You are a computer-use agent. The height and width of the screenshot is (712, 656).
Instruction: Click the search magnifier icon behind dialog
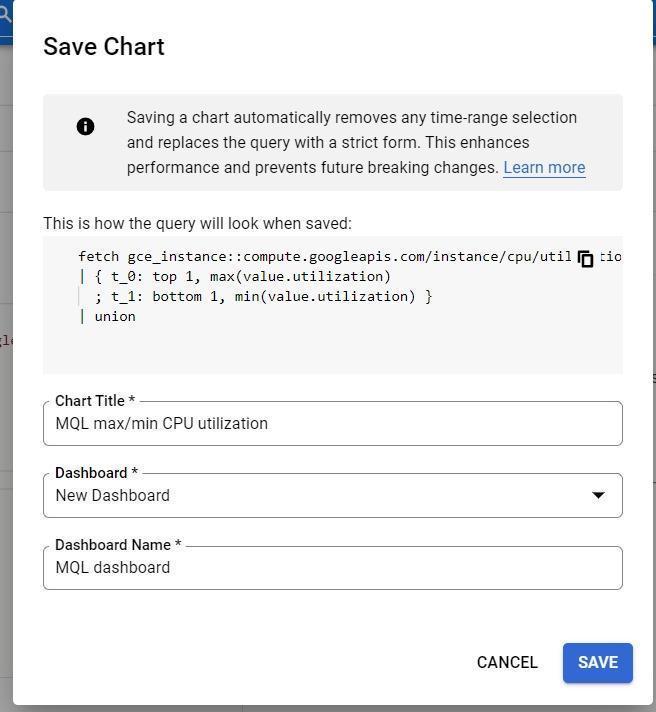(5, 15)
